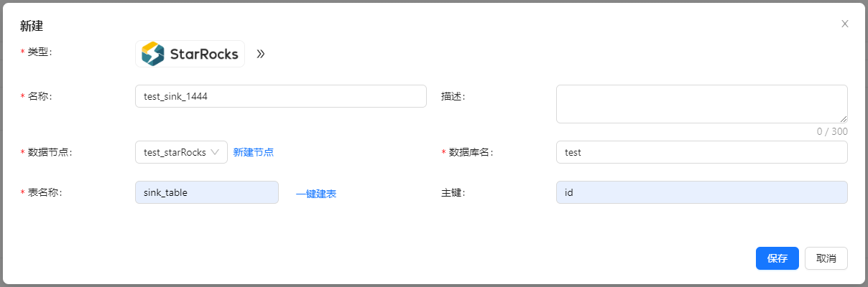This screenshot has width=868, height=287.
Task: Open the test_starRocks data node dropdown
Action: pos(181,152)
